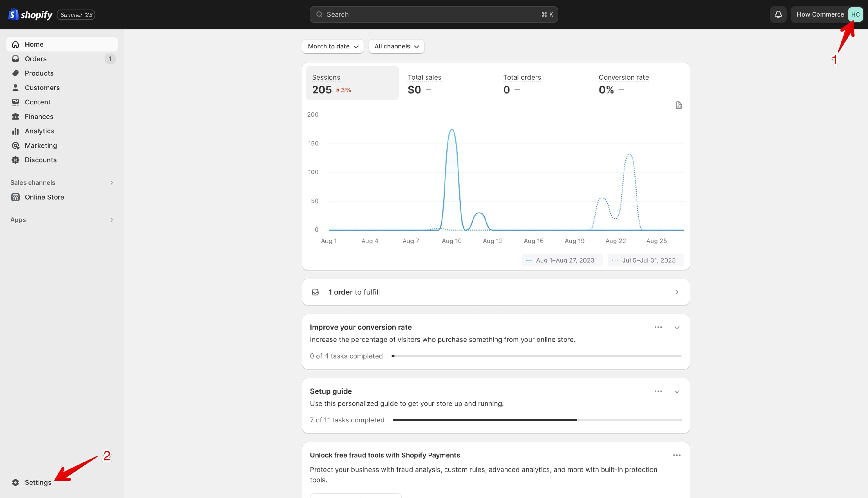The width and height of the screenshot is (868, 498).
Task: Click the Settings gear icon
Action: pos(15,482)
